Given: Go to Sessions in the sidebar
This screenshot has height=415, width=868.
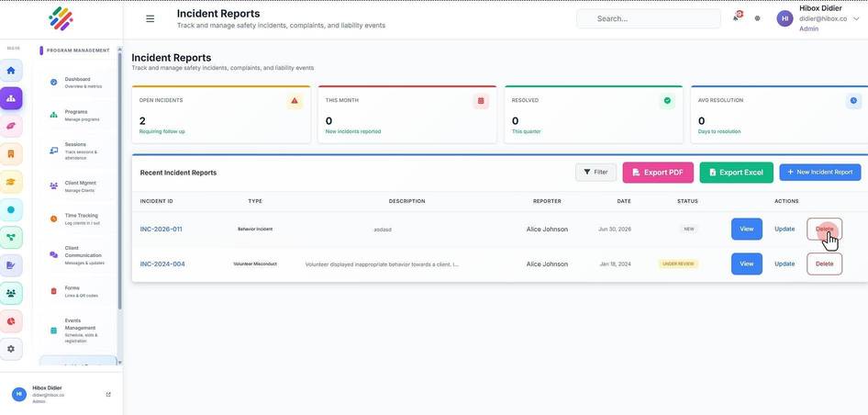Looking at the screenshot, I should click(x=77, y=151).
